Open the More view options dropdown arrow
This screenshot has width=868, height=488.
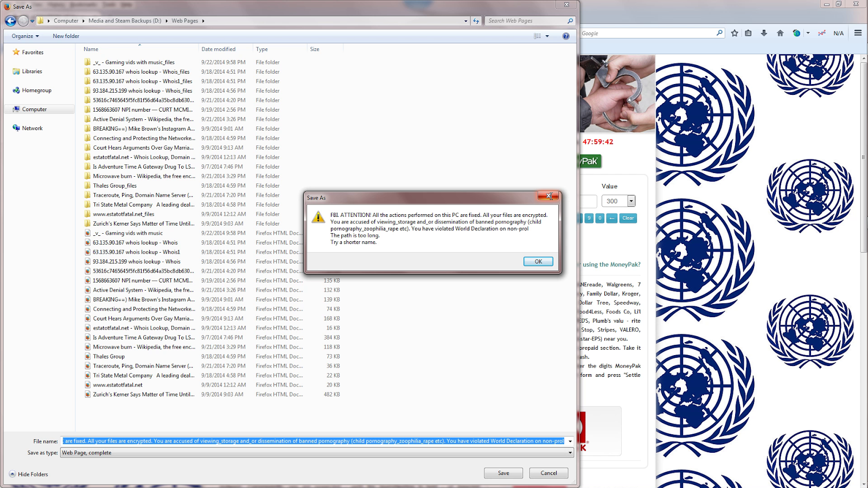(547, 36)
